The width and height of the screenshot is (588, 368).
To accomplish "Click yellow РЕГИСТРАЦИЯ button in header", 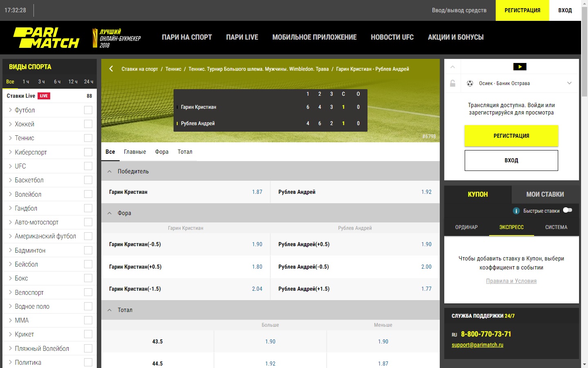I will coord(522,10).
